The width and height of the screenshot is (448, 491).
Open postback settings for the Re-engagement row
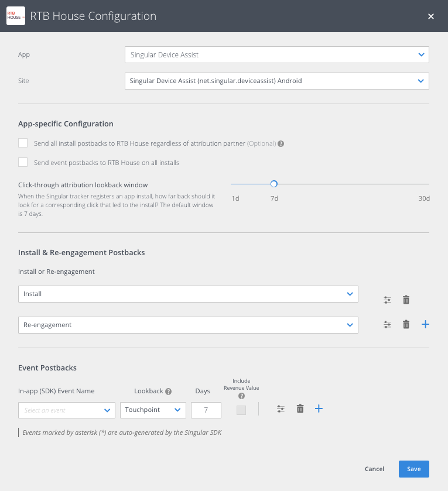coord(387,325)
